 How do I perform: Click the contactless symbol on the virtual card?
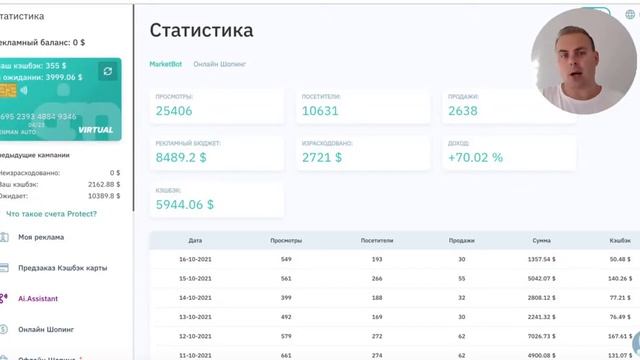click(x=24, y=90)
